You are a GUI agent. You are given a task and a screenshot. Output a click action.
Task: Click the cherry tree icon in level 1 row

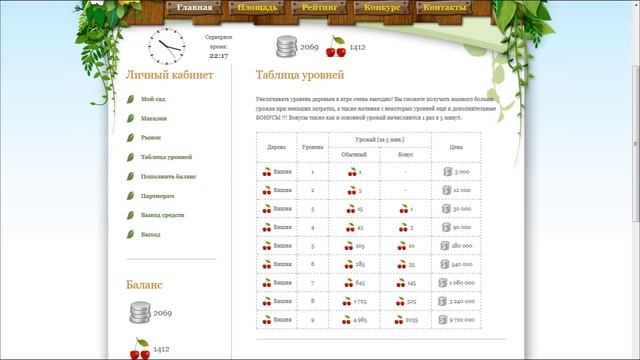[x=267, y=172]
